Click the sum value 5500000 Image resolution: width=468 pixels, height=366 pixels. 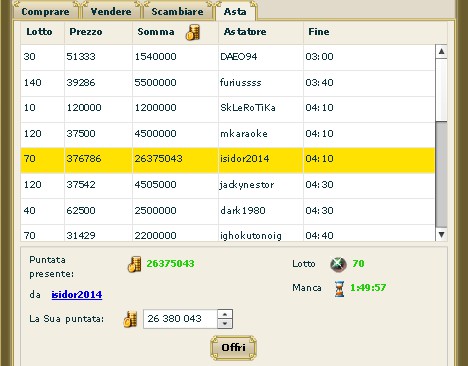point(155,83)
